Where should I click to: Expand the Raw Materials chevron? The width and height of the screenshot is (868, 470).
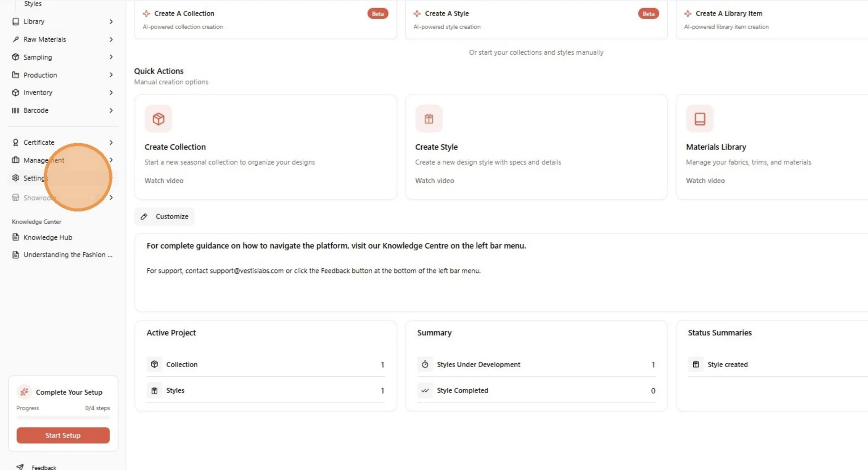111,39
